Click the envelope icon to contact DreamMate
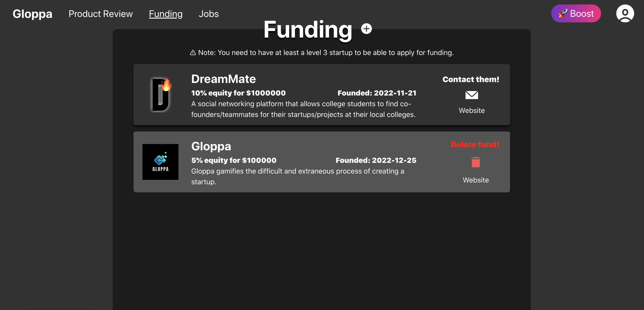 472,95
